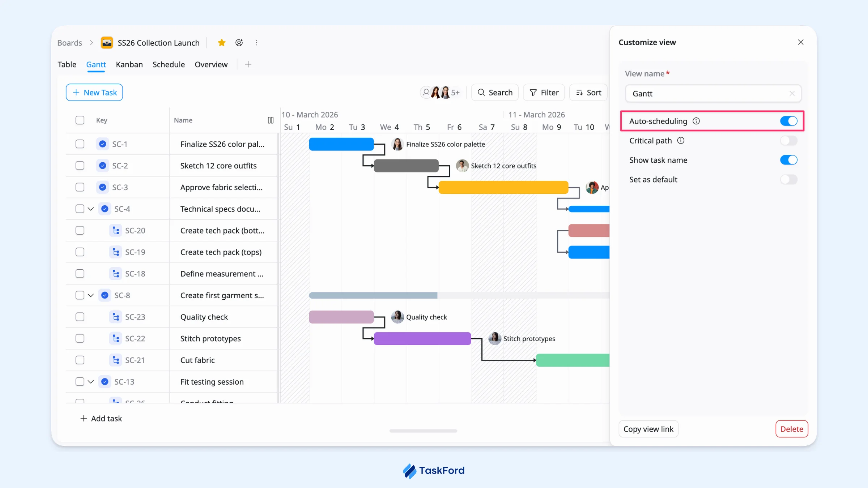This screenshot has width=868, height=488.
Task: Click the green Cut fabric Gantt bar
Action: point(573,360)
